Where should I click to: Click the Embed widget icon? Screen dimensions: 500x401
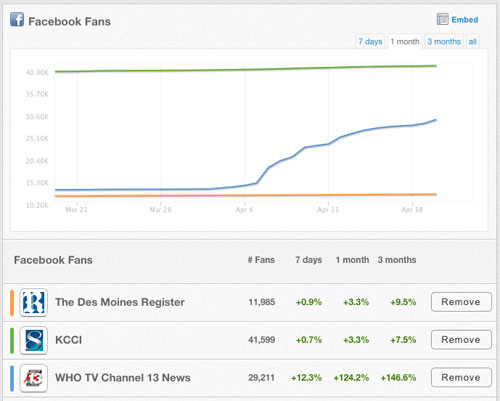pos(442,19)
